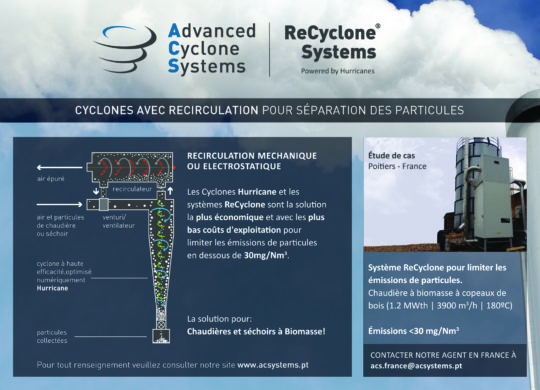The image size is (540, 390).
Task: Click the air épuré outlet arrow
Action: [59, 167]
